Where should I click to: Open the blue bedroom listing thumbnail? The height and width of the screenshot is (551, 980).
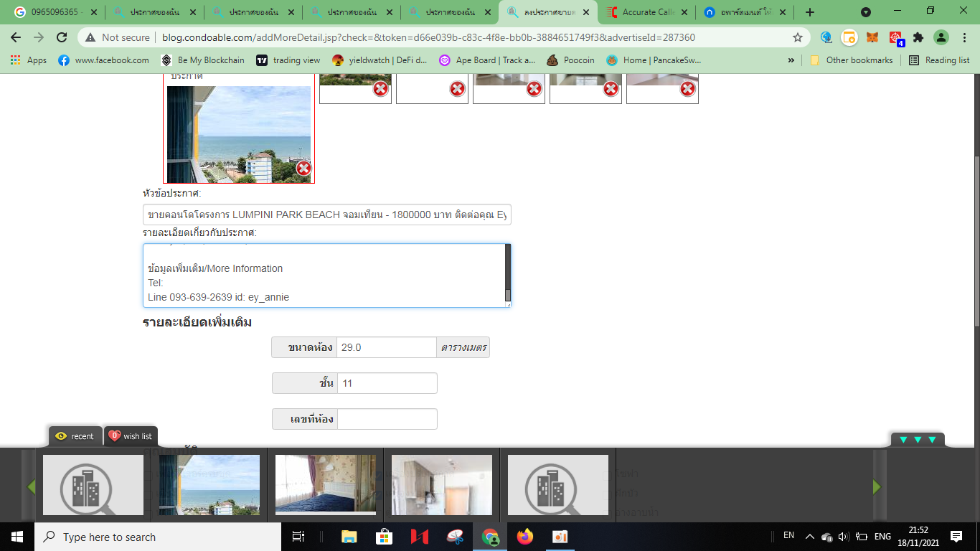[x=325, y=484]
